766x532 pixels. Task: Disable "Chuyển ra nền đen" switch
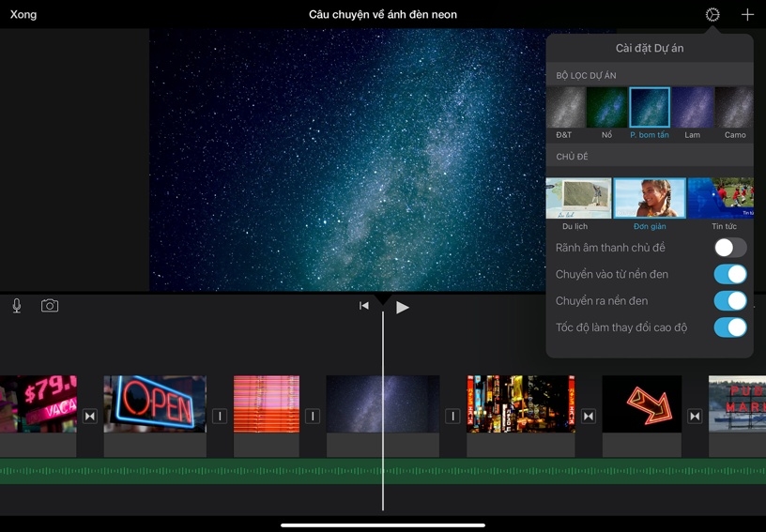(729, 300)
